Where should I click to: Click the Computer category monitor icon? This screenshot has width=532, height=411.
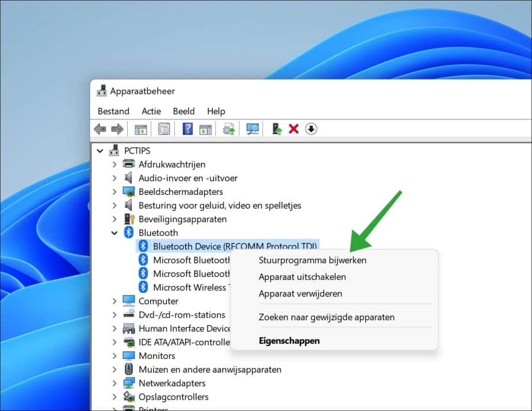[x=129, y=301]
